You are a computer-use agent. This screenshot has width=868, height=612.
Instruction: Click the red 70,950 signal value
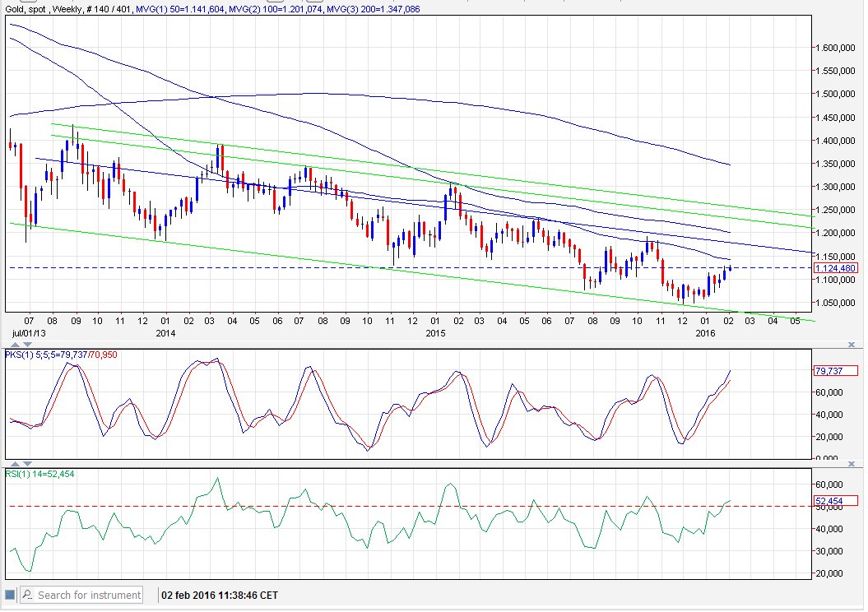pos(104,355)
